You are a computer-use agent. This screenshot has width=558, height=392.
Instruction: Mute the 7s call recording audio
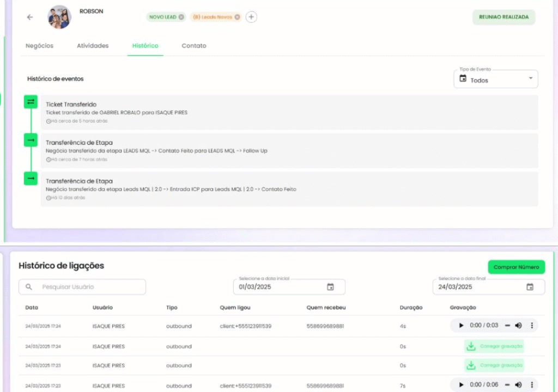coord(519,385)
